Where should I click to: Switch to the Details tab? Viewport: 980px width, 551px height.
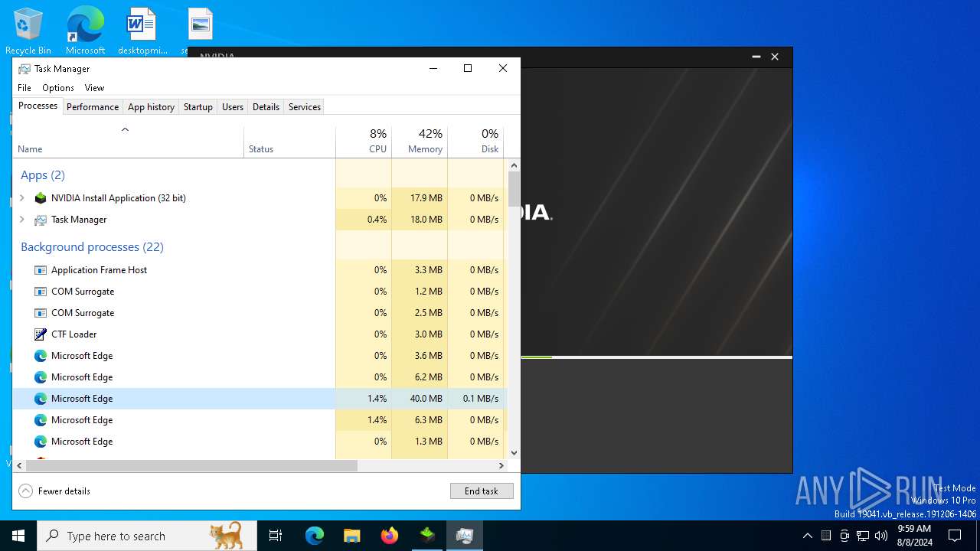tap(266, 107)
